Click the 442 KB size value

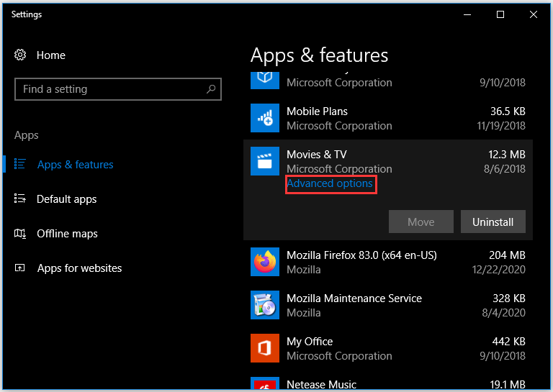(x=509, y=342)
